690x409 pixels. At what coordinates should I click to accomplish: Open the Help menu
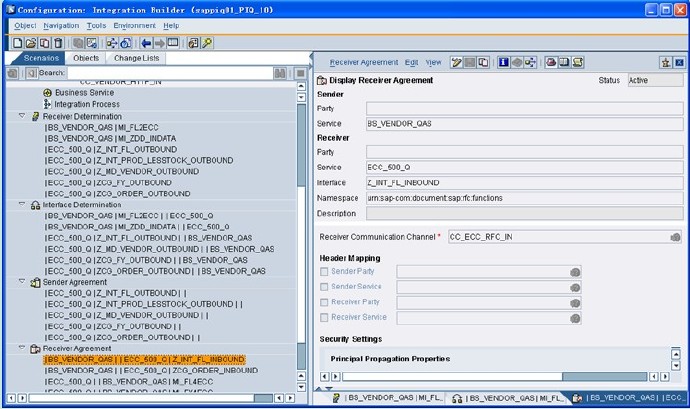coord(171,26)
